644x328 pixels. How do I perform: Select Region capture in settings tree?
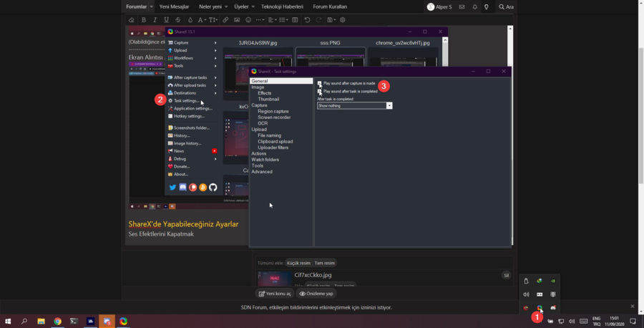point(273,111)
